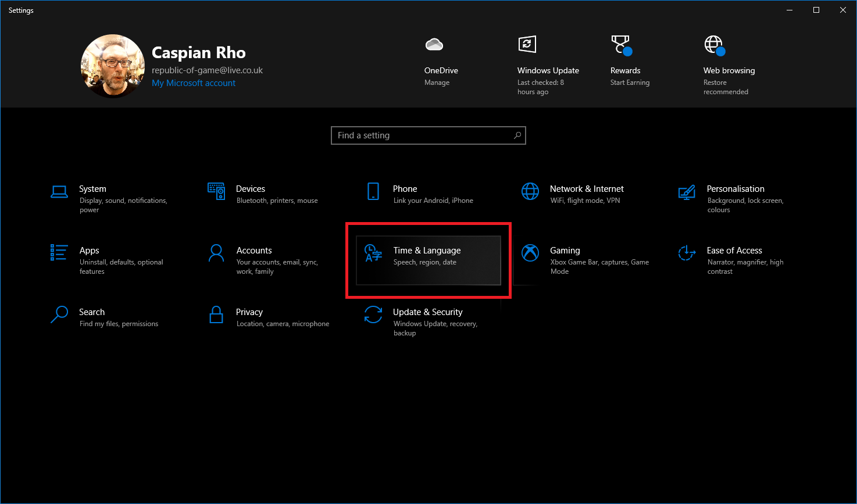Image resolution: width=857 pixels, height=504 pixels.
Task: Check Windows Update status icon
Action: [x=527, y=45]
